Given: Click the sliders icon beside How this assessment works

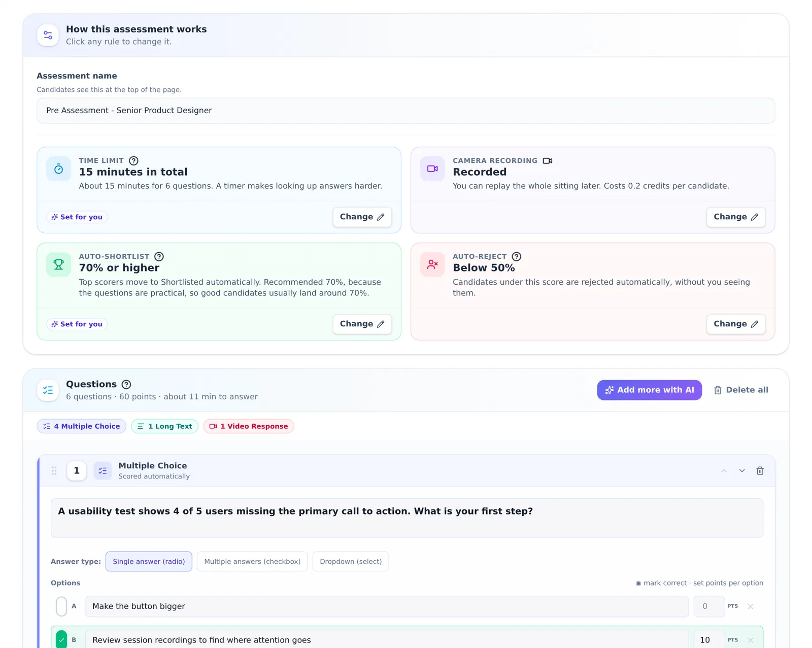Looking at the screenshot, I should (48, 35).
